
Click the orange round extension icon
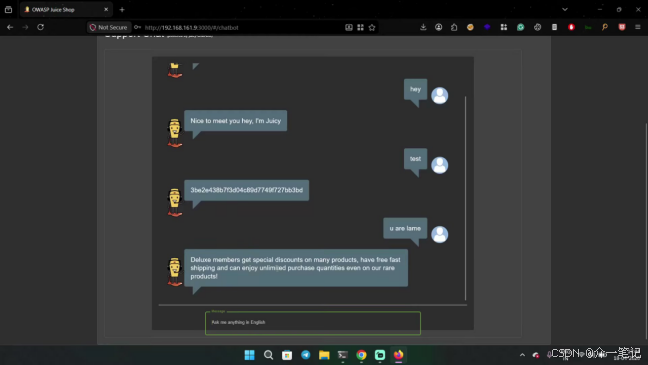point(470,27)
